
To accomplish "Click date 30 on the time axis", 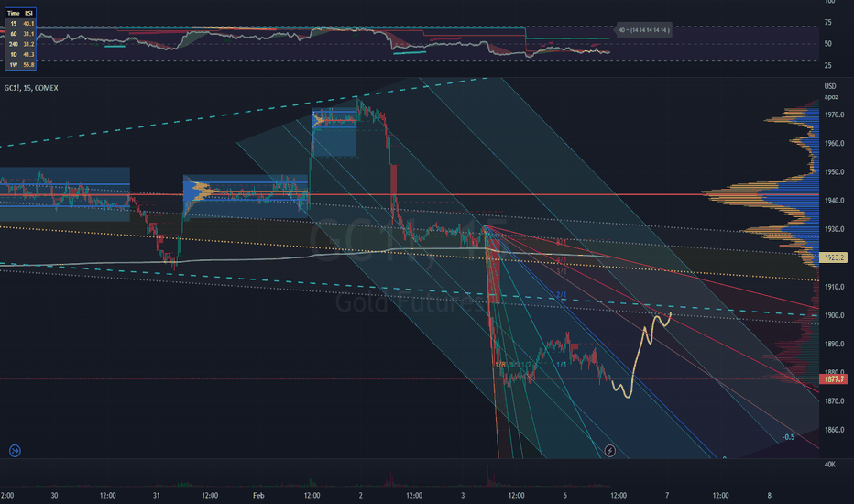I will [x=54, y=495].
